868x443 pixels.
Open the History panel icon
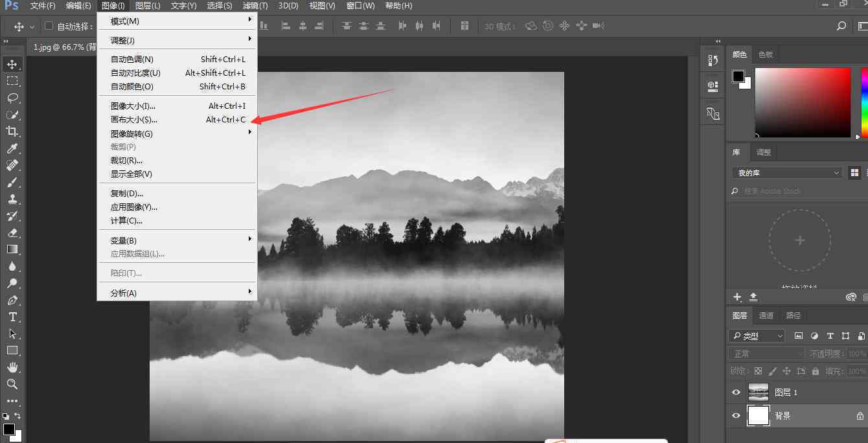coord(713,60)
